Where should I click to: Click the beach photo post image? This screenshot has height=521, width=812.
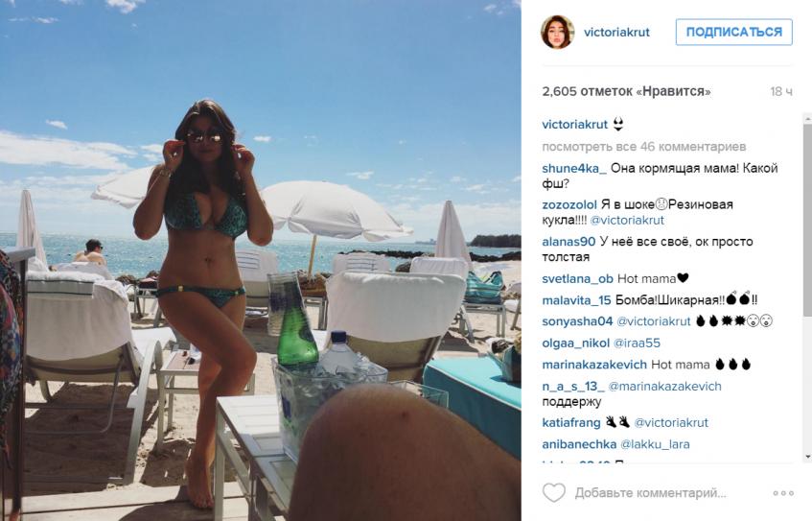point(261,260)
